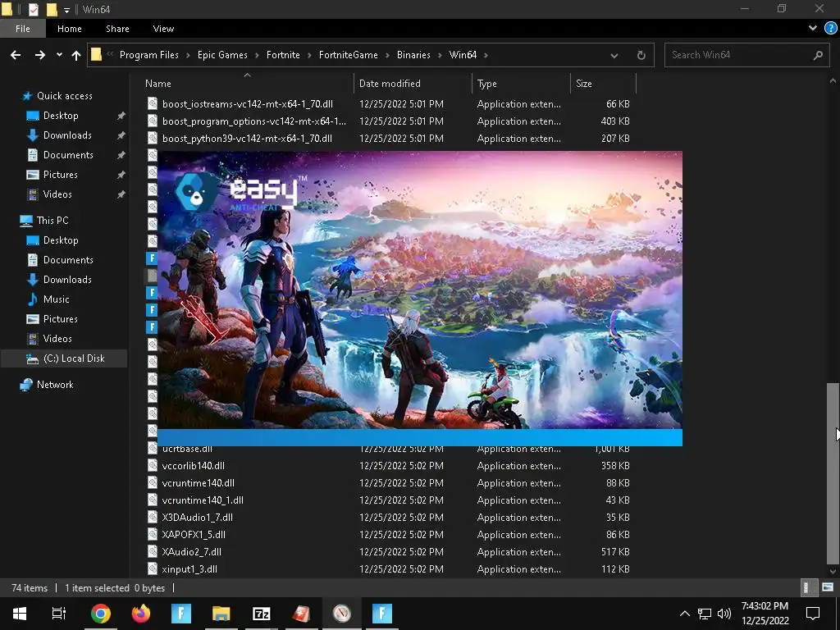Click the search magnifier icon

pos(818,55)
